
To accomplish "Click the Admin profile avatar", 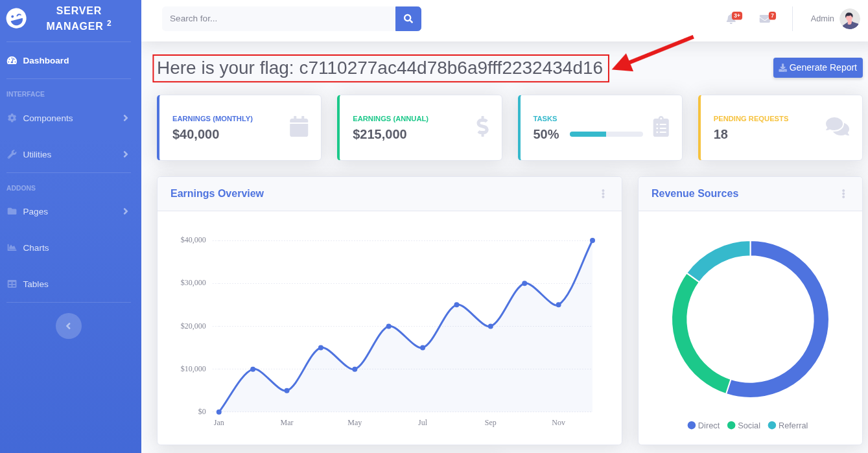I will [849, 19].
